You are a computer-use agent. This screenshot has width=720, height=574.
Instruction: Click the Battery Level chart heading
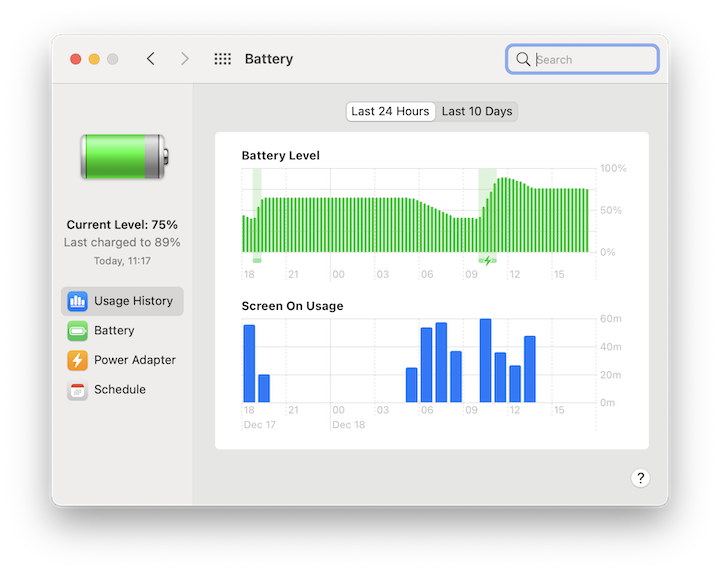(x=281, y=156)
